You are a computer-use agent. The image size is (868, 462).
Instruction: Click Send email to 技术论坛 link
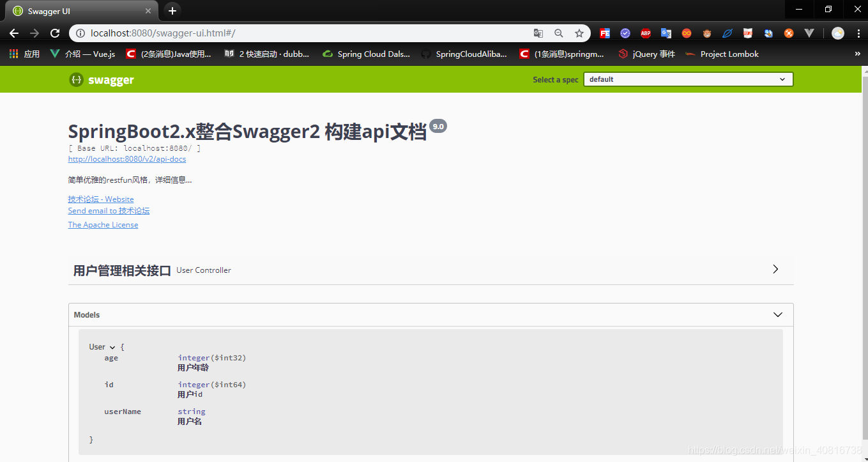coord(109,211)
